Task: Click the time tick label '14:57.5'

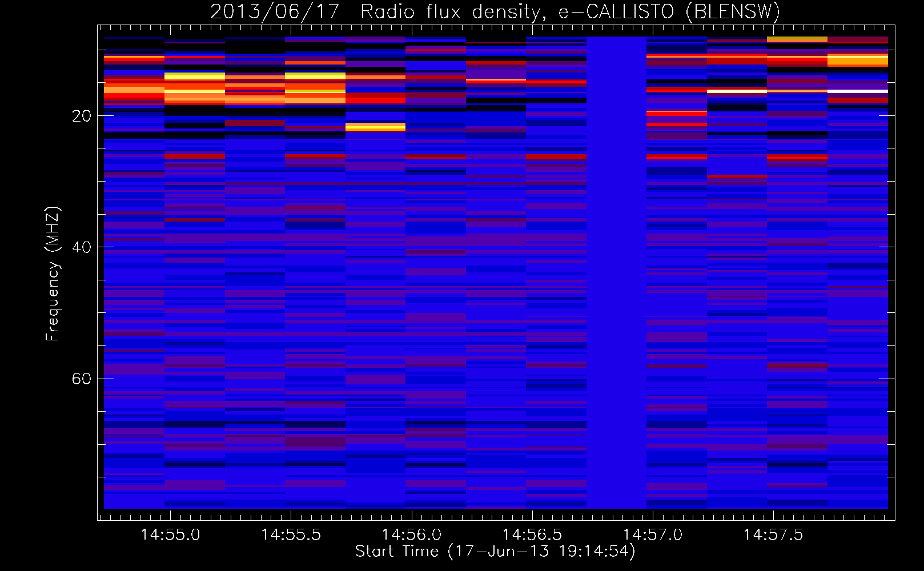Action: pos(773,534)
